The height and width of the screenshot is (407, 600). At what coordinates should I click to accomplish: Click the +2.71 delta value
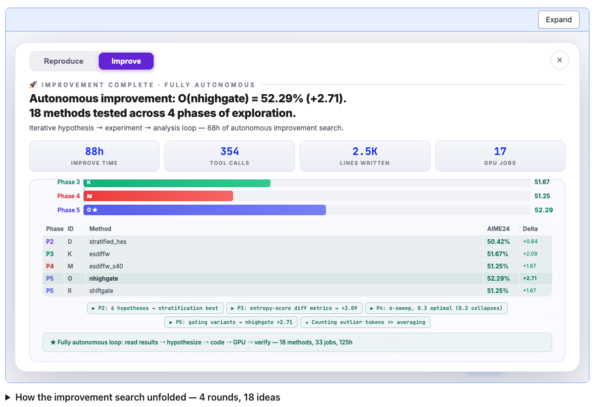click(x=530, y=278)
